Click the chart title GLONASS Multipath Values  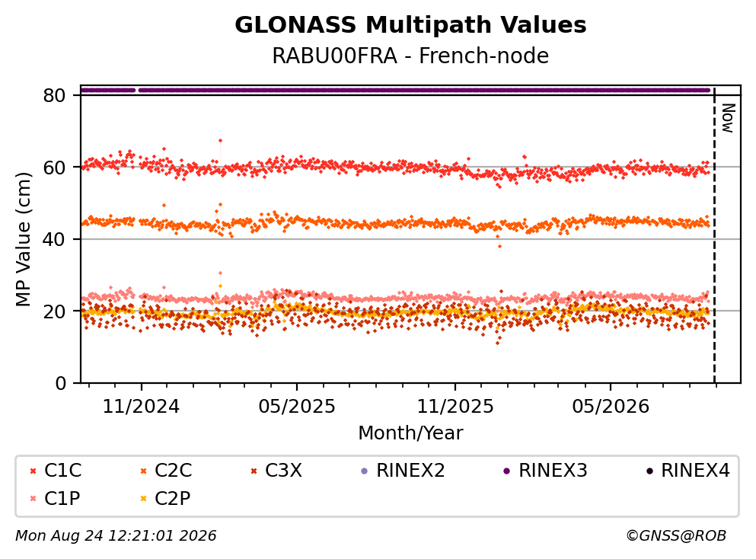click(x=410, y=24)
